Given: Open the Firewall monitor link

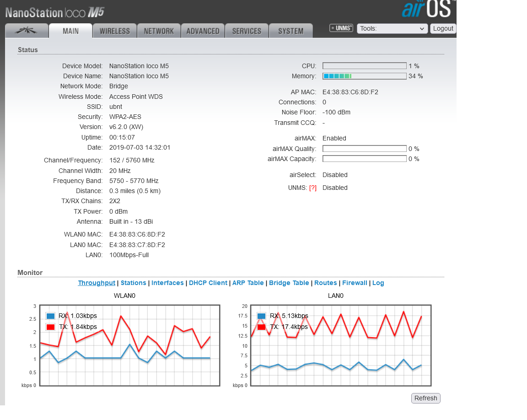Looking at the screenshot, I should click(x=355, y=283).
